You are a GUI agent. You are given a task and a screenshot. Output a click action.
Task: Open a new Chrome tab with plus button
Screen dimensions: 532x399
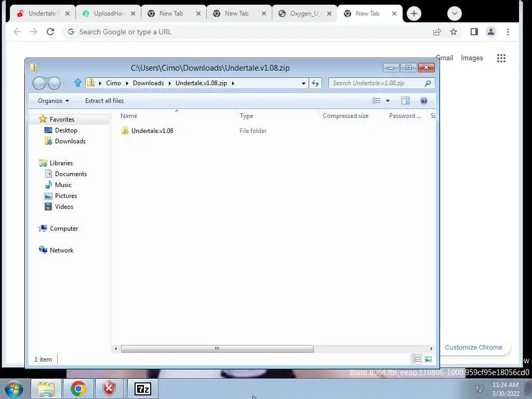414,14
